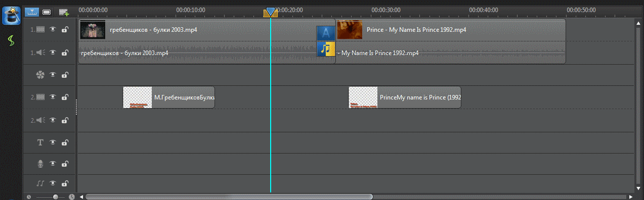Image resolution: width=644 pixels, height=200 pixels.
Task: Click thumbnail of the Prince video clip
Action: click(x=350, y=30)
